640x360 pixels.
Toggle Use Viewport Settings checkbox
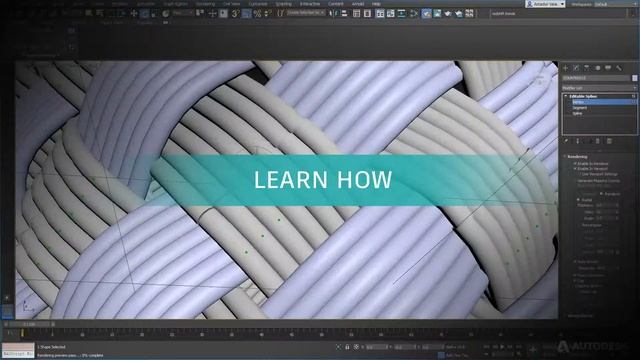click(x=579, y=173)
